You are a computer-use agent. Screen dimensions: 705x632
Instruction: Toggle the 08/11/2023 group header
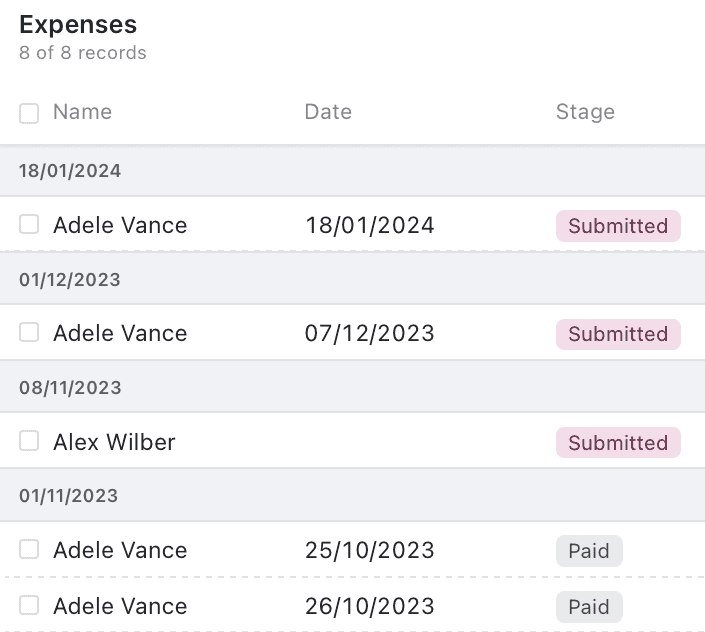(x=70, y=388)
